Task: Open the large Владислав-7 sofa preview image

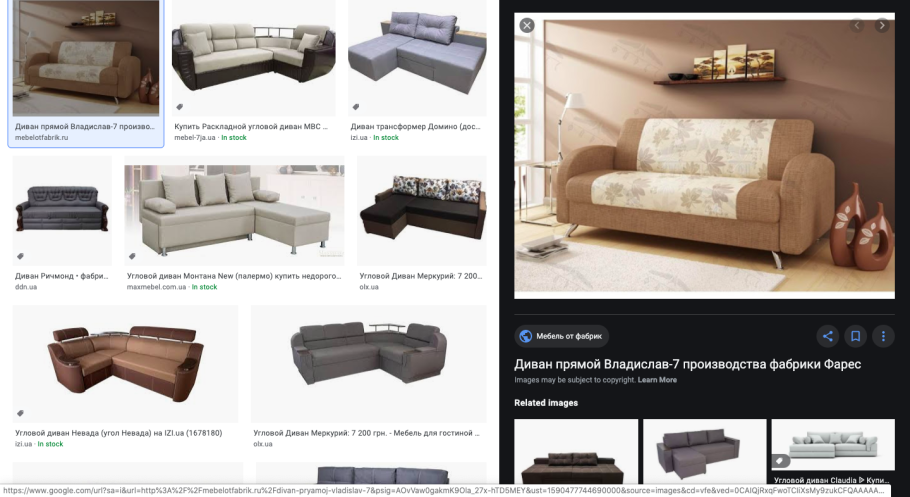Action: tap(704, 156)
